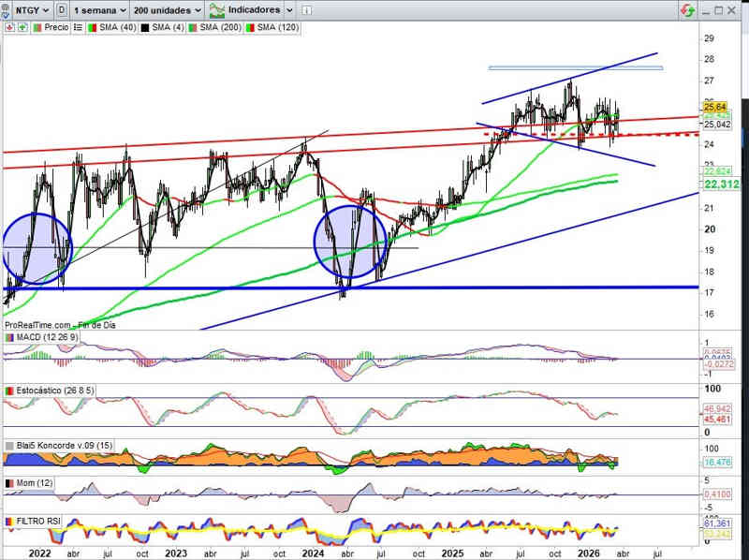This screenshot has width=749, height=560.
Task: Click the daily 'D' timeframe button
Action: click(61, 9)
